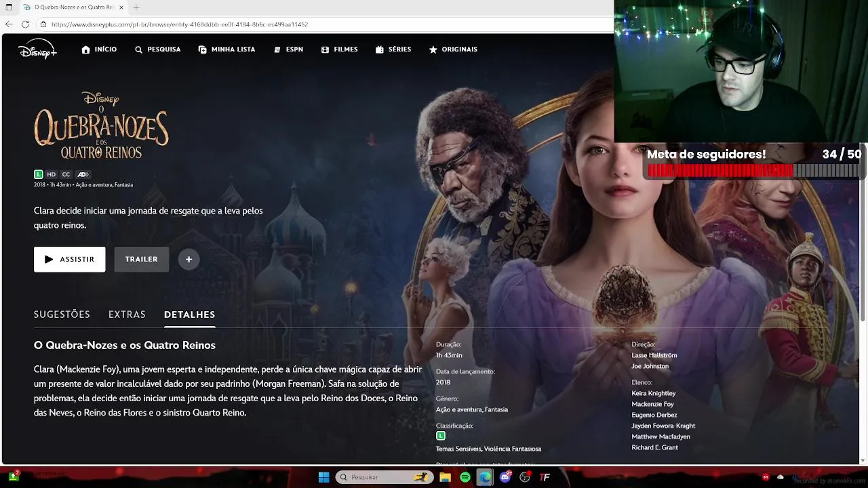Viewport: 868px width, 488px height.
Task: Click the HD badge
Action: point(52,174)
